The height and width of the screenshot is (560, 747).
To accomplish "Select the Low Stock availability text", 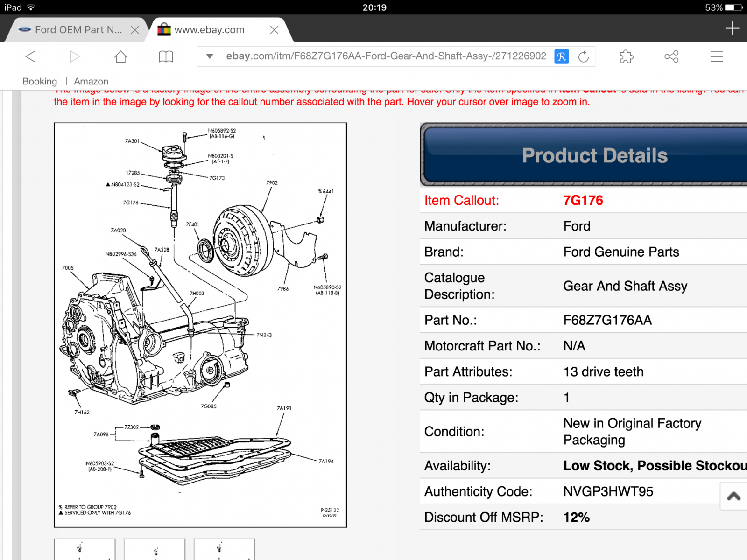I will (655, 466).
